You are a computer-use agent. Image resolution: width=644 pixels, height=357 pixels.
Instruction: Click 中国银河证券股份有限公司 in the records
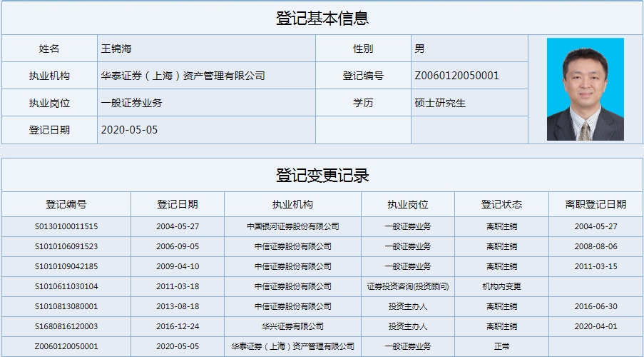(x=293, y=226)
